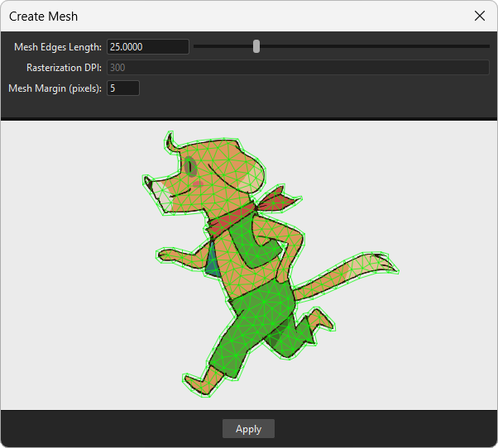Click the Rasterization DPI field
498x448 pixels.
click(298, 67)
